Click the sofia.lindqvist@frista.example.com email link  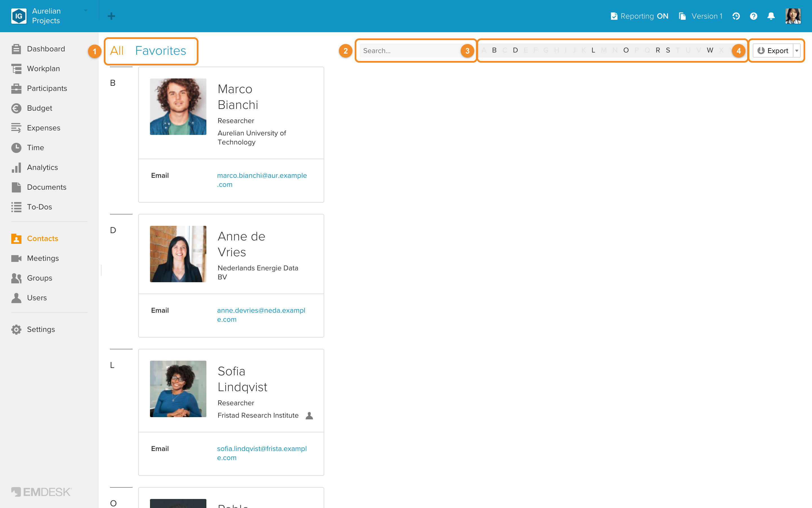[x=262, y=453]
